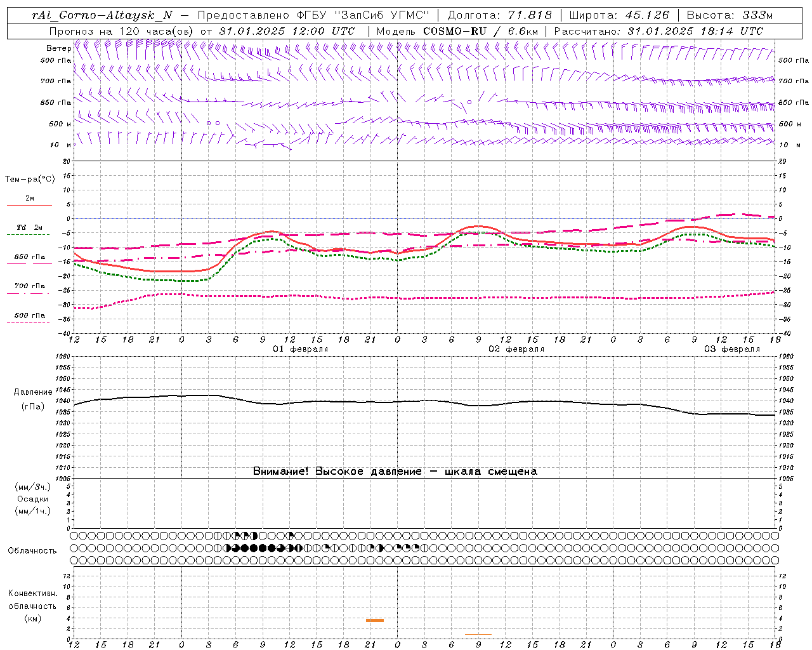Click the orange convective cloud bar
This screenshot has height=650, width=812.
point(375,620)
